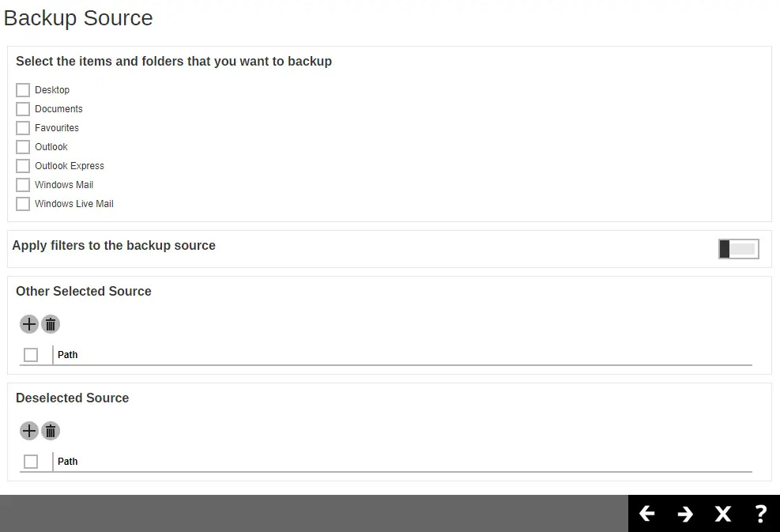Click the add icon under Other Selected Source
This screenshot has height=532, width=780.
pos(29,324)
